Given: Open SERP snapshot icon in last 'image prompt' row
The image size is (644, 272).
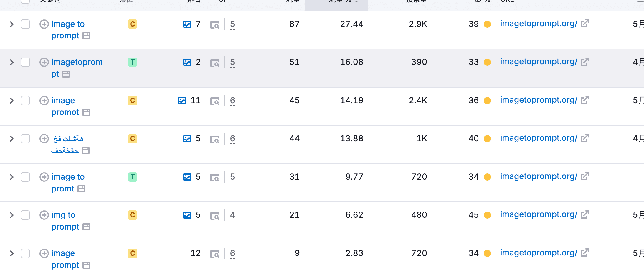Looking at the screenshot, I should [x=215, y=254].
